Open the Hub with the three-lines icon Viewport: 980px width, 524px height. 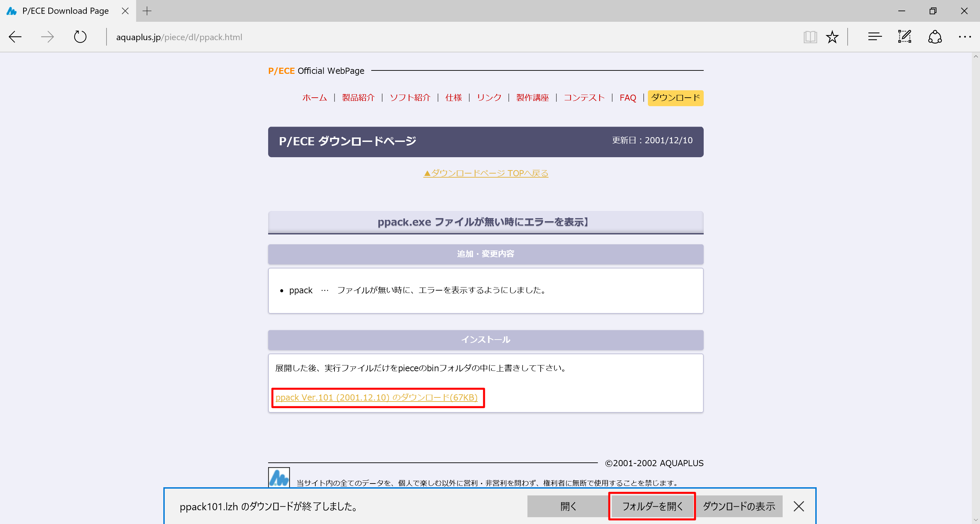coord(875,37)
